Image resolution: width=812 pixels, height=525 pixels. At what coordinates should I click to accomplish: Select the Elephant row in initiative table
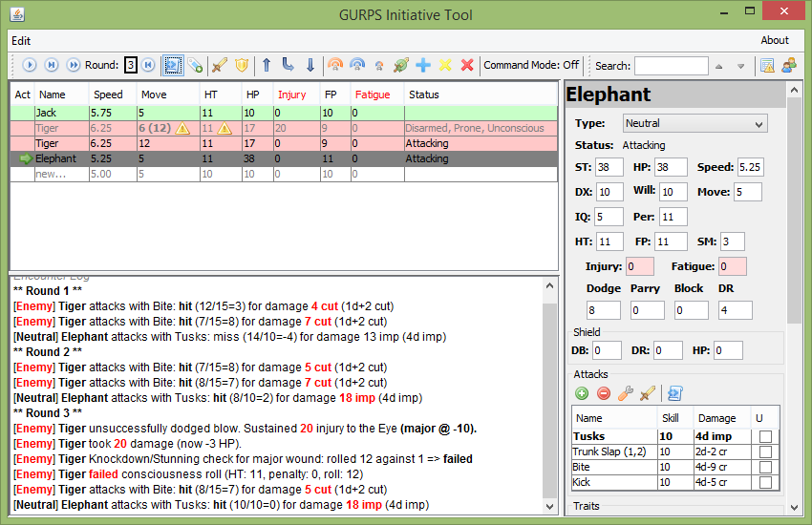[x=284, y=158]
